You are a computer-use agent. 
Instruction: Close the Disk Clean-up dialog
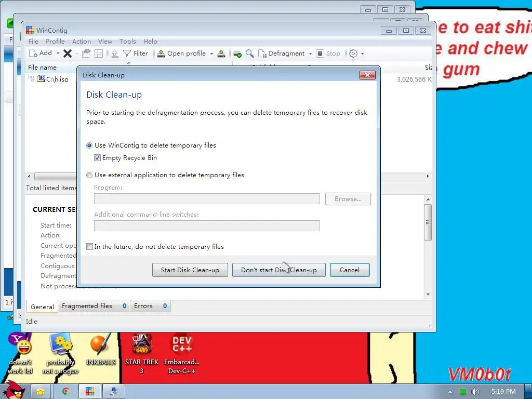[367, 75]
